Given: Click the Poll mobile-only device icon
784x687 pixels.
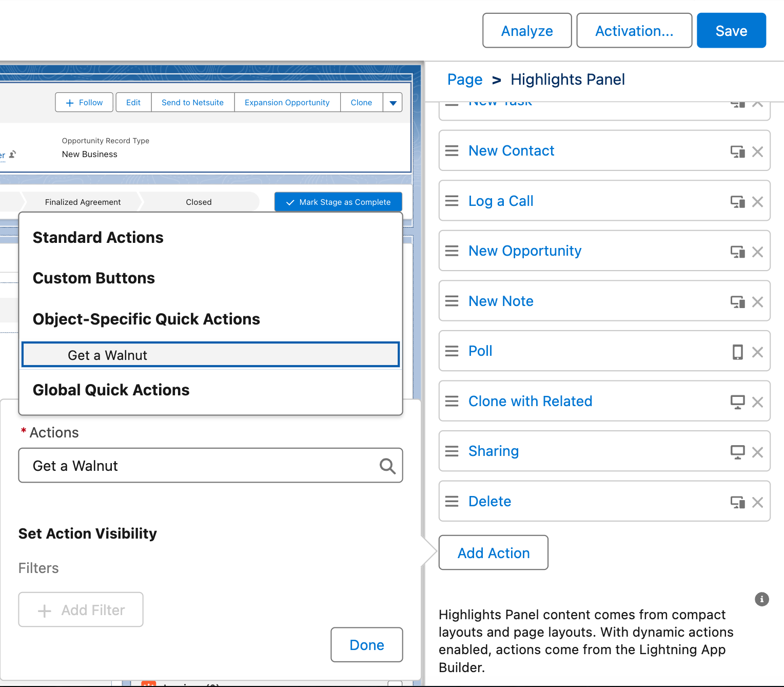Looking at the screenshot, I should 737,352.
